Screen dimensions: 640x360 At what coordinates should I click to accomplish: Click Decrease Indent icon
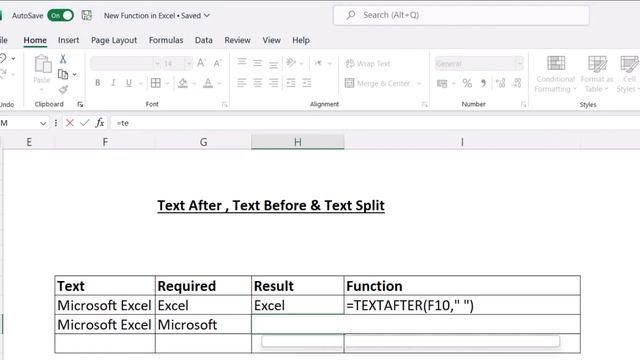(291, 83)
